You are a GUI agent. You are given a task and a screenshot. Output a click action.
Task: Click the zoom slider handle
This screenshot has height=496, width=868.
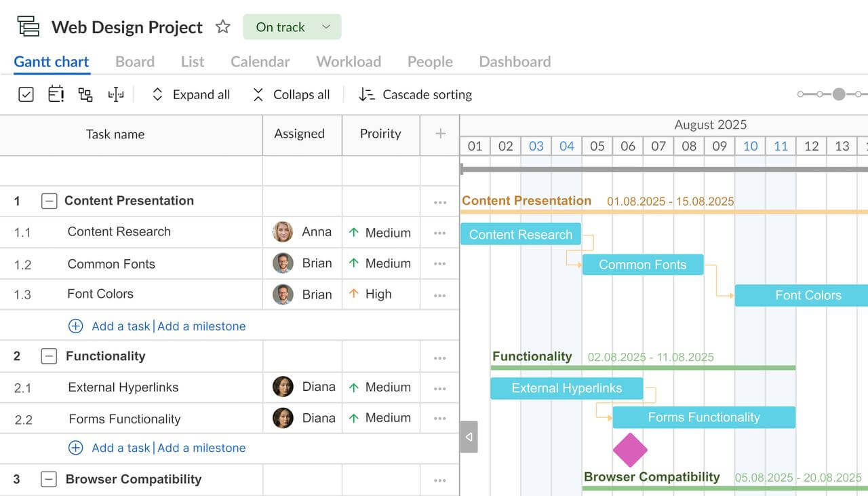point(839,94)
